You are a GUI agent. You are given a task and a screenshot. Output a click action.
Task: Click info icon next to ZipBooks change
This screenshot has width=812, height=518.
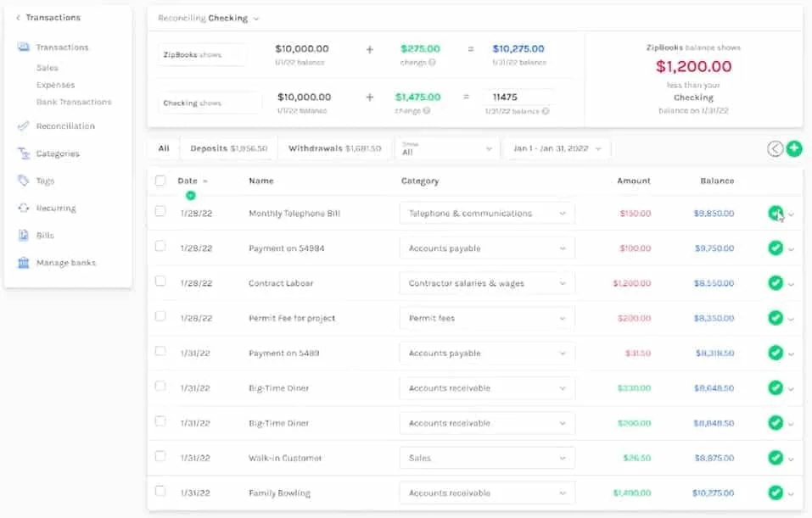point(432,63)
